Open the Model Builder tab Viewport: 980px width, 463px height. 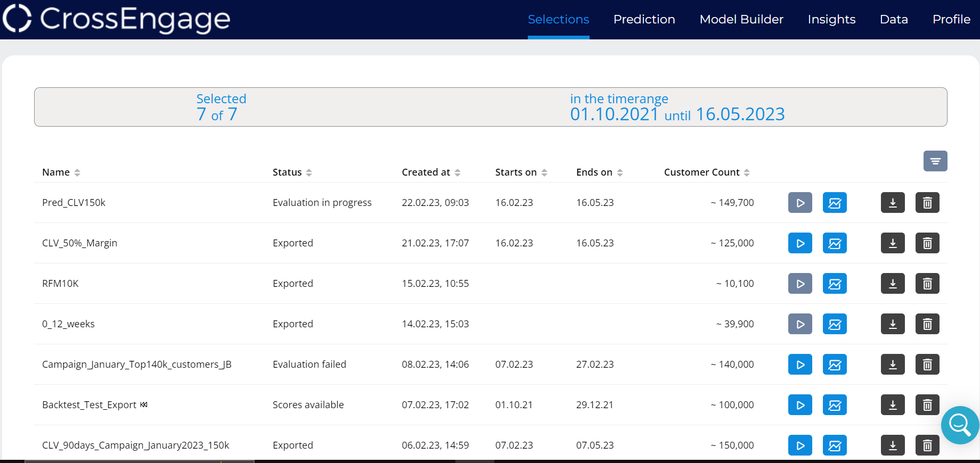click(x=741, y=20)
